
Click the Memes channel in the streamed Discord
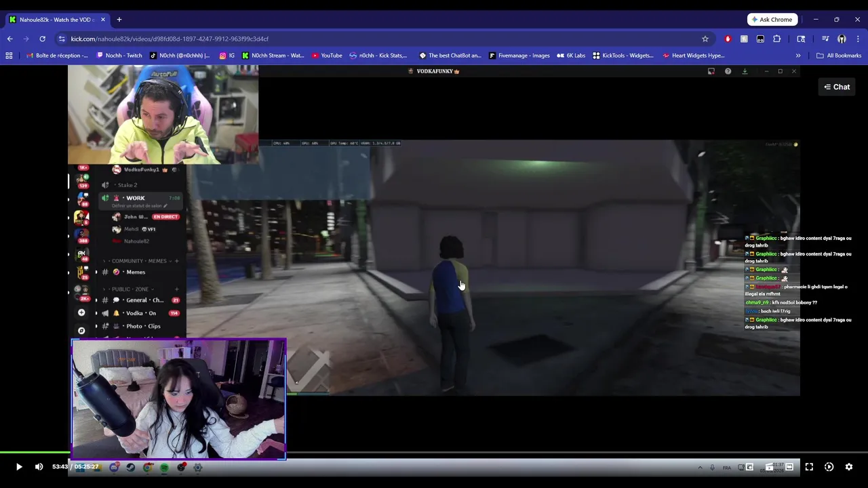(135, 272)
